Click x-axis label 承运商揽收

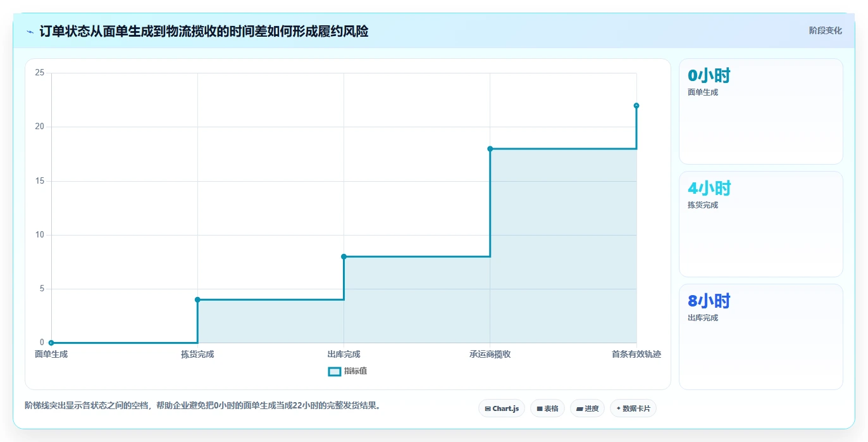(490, 355)
